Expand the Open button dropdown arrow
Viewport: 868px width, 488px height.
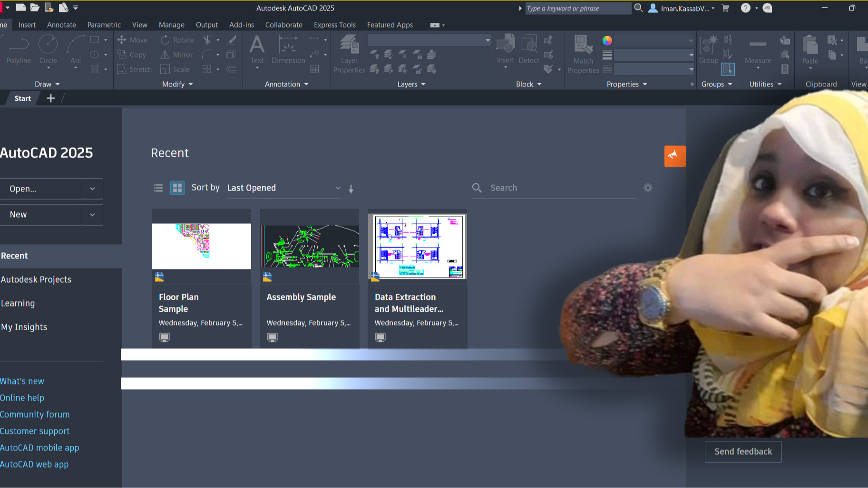click(92, 189)
